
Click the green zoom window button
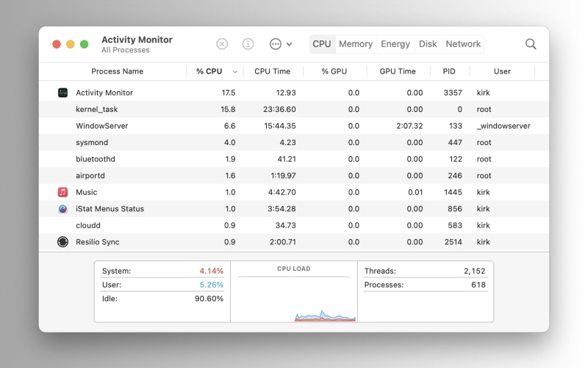(85, 44)
